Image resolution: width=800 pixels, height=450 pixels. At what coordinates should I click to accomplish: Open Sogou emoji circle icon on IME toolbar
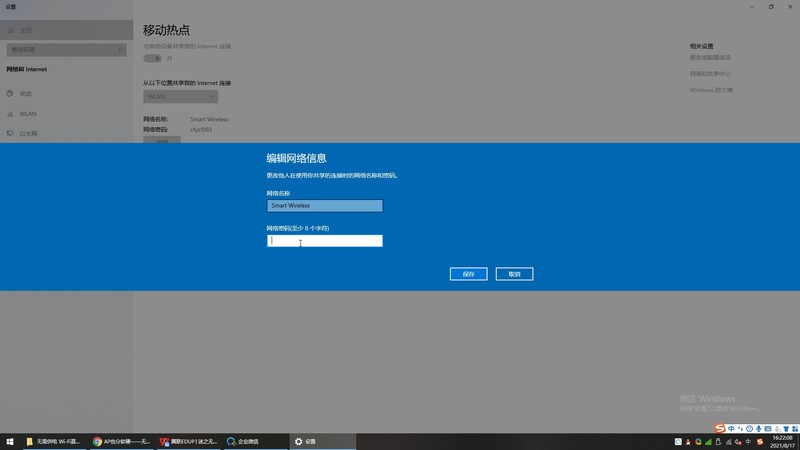click(749, 429)
